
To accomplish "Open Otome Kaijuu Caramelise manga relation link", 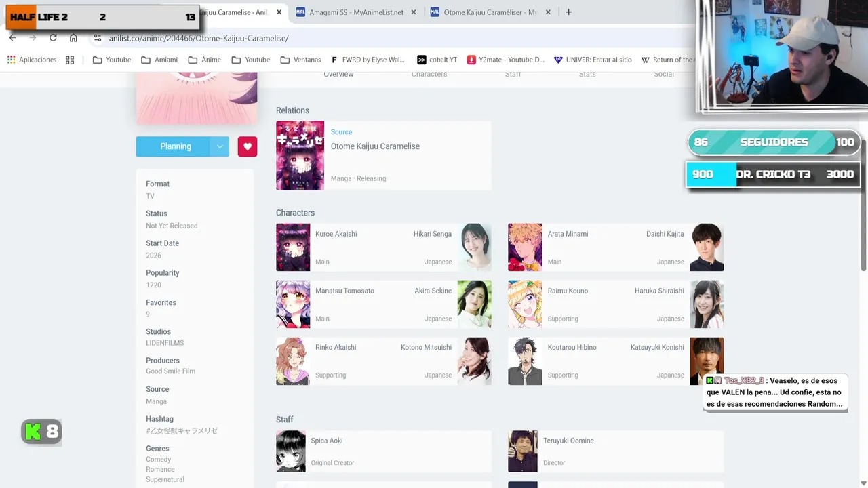I will (x=375, y=146).
